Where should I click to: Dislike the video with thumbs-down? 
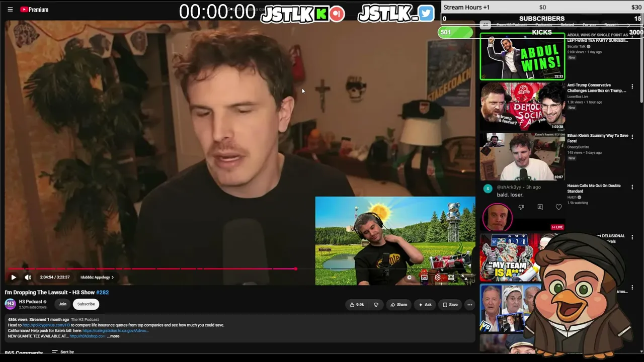(x=376, y=305)
